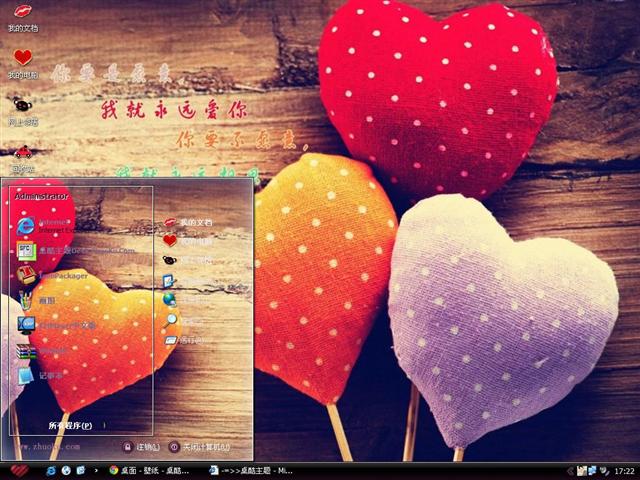Launch Internet Explorer from the quick launch bar
This screenshot has height=480, width=640.
coord(51,471)
